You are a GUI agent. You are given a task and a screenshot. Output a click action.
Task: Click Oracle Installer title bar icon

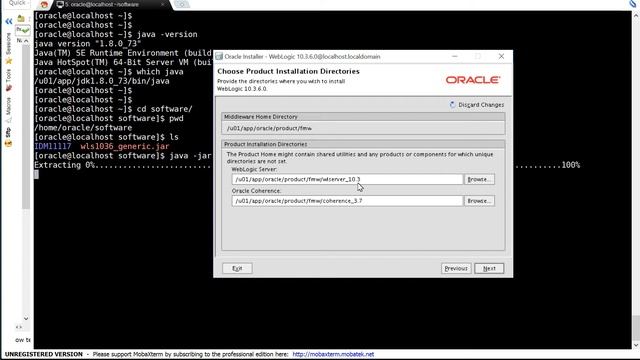pyautogui.click(x=219, y=56)
